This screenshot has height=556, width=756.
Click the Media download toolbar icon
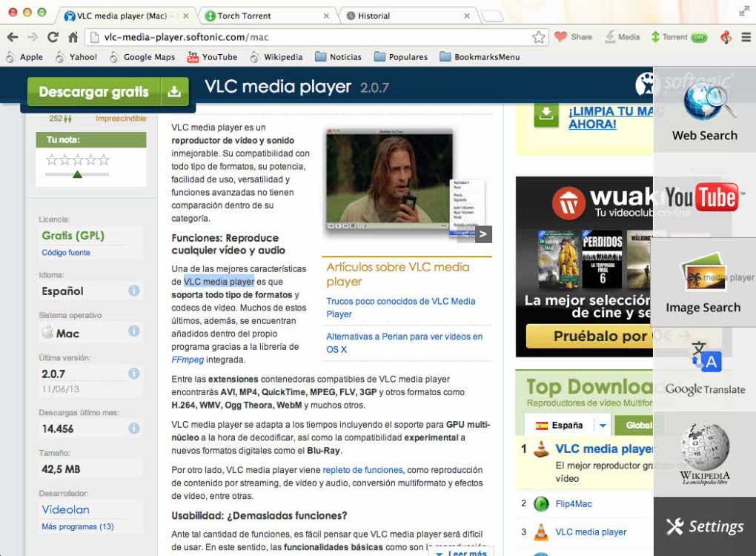610,36
